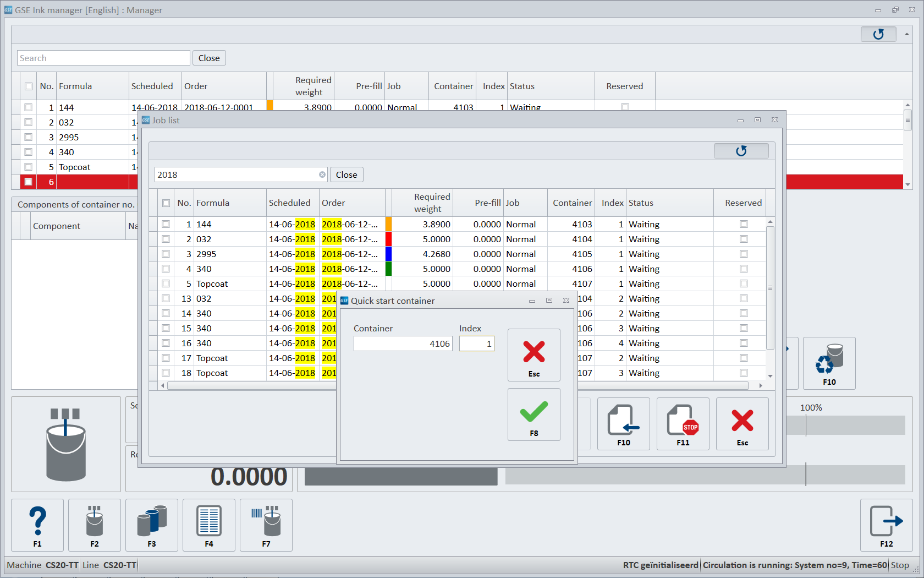Open F3 containers cans icon
924x578 pixels.
(x=152, y=525)
